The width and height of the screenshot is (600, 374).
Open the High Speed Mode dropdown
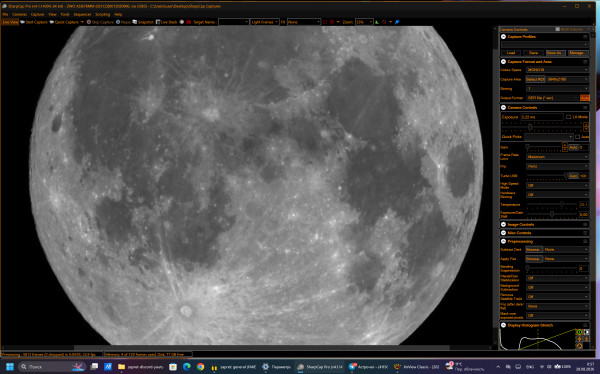coord(557,185)
